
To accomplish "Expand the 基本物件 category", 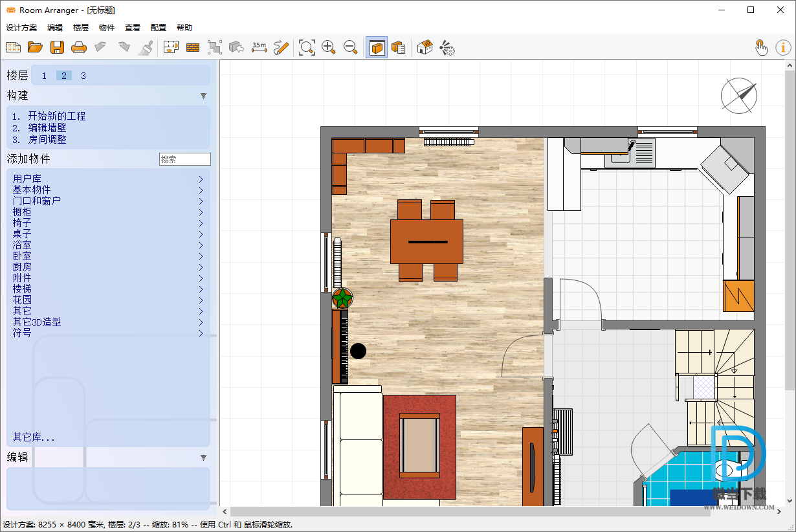I will tap(108, 190).
